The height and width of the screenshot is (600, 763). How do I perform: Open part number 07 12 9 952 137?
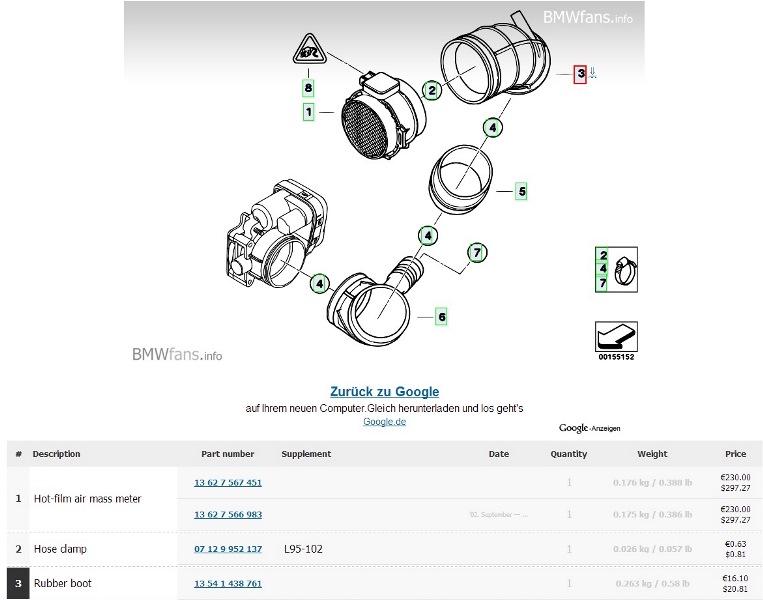[228, 549]
